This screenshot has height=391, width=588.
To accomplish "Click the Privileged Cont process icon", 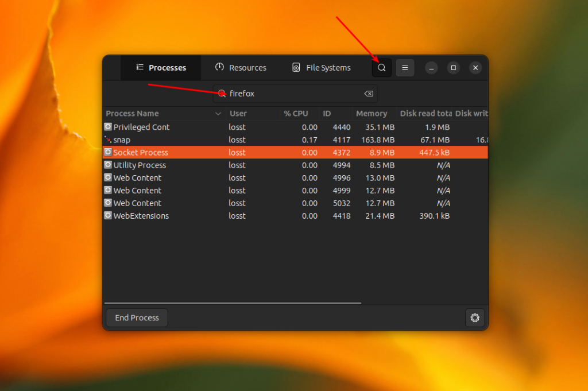I will click(108, 127).
